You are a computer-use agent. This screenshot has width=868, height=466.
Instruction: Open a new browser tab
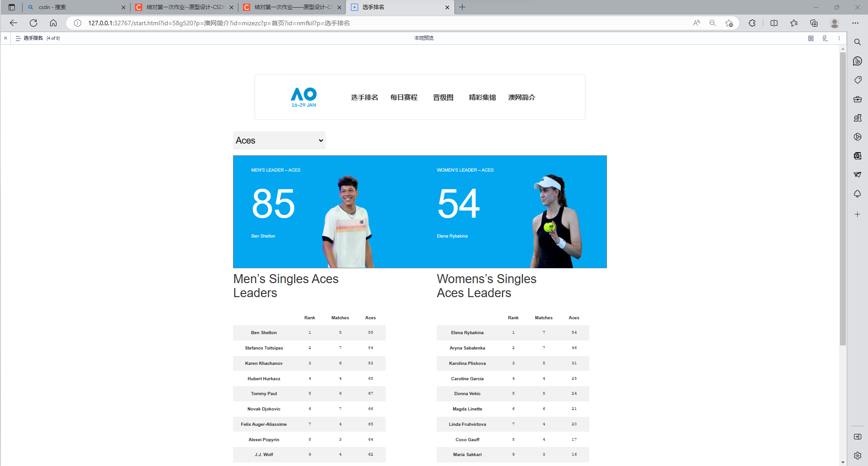click(x=462, y=7)
